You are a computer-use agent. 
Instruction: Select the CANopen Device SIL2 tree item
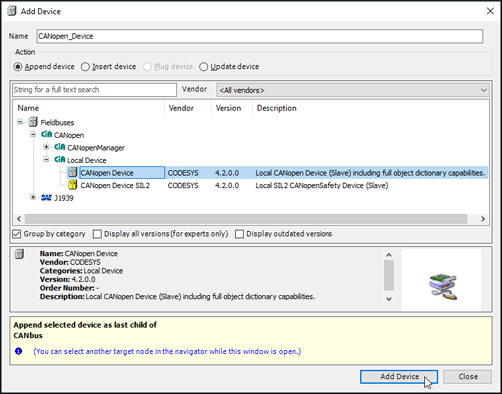[115, 185]
